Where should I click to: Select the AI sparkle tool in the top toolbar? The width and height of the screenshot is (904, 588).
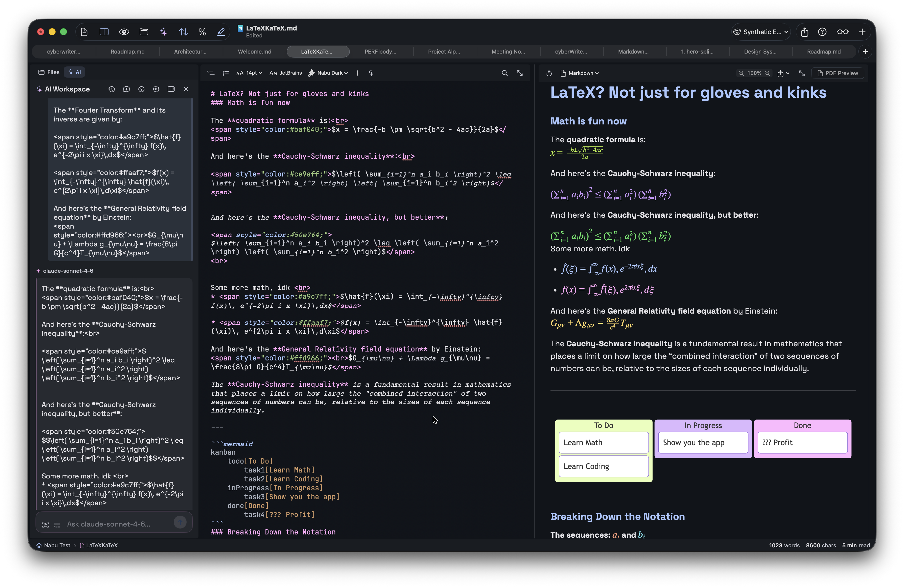point(163,32)
